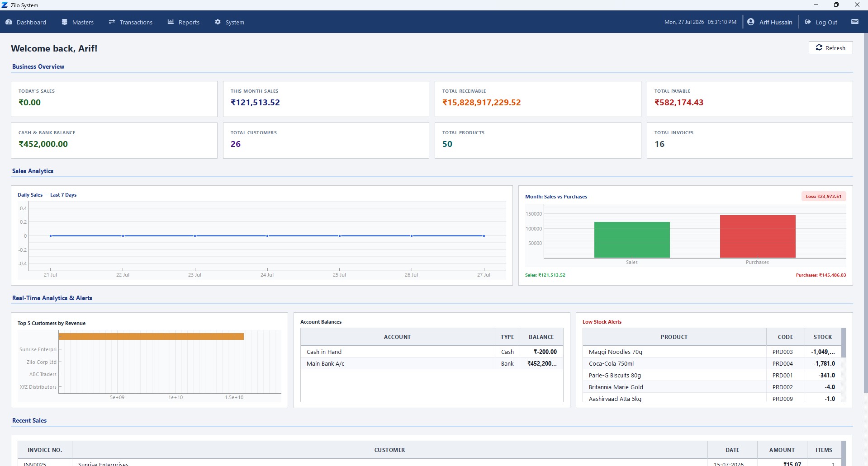Click the "₹582,174.43" Total Payable value
Image resolution: width=868 pixels, height=466 pixels.
[679, 103]
